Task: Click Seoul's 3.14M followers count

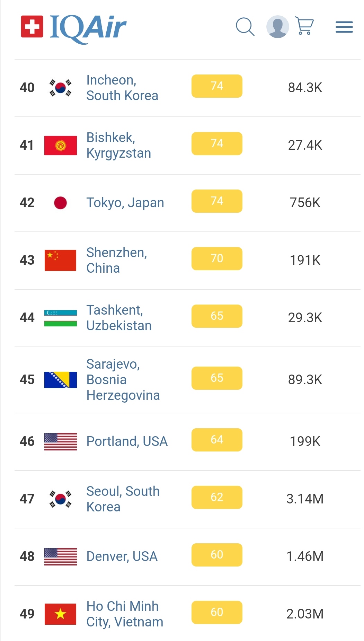Action: pyautogui.click(x=305, y=499)
